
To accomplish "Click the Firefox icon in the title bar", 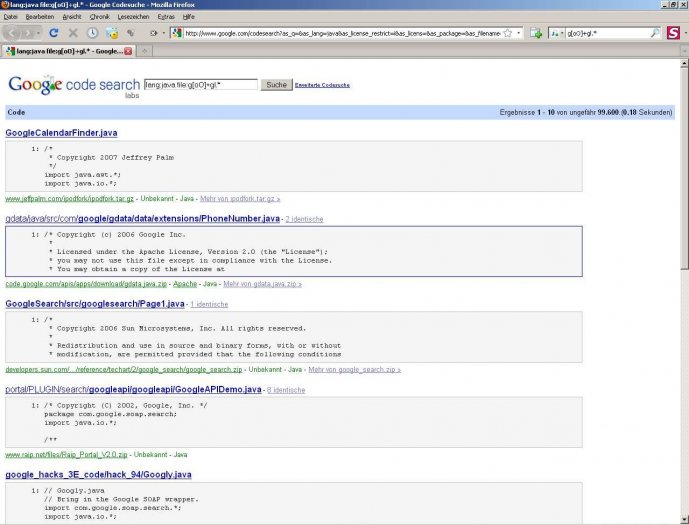I will 5,5.
